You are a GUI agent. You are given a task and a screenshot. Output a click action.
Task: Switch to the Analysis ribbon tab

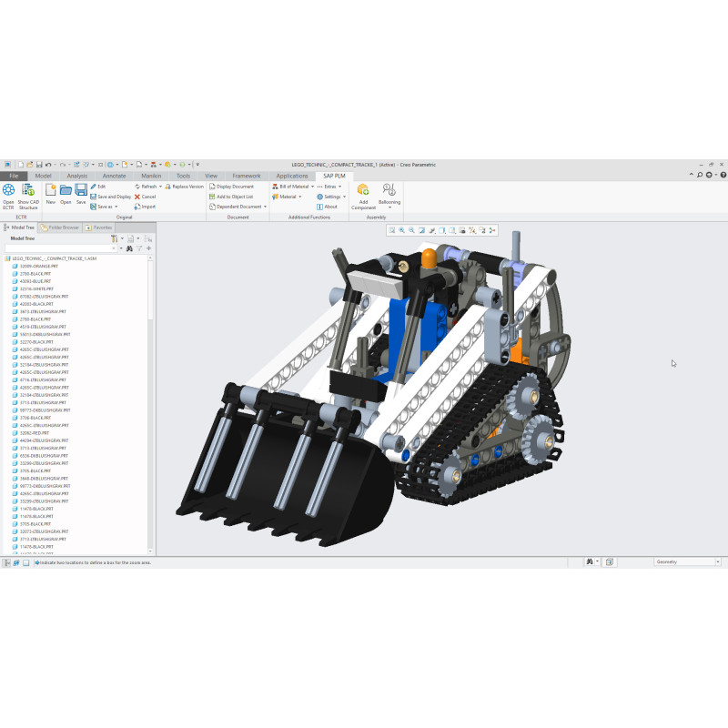pyautogui.click(x=77, y=176)
